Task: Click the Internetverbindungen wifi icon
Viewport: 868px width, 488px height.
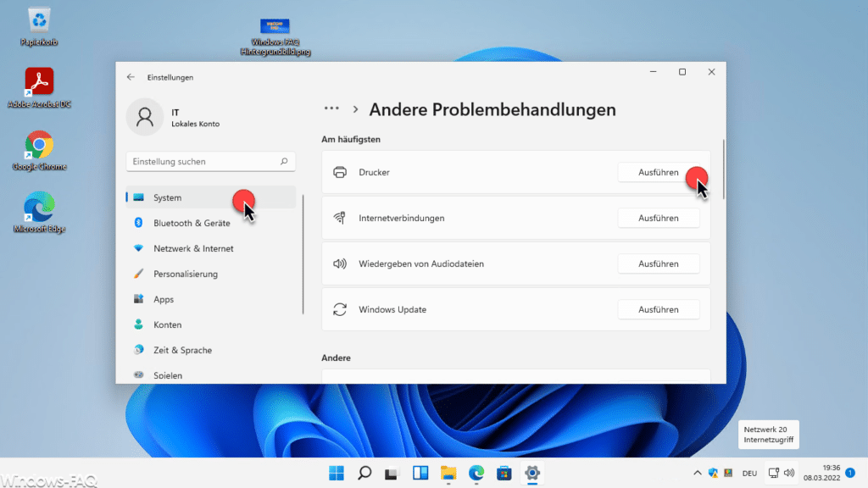Action: tap(340, 218)
